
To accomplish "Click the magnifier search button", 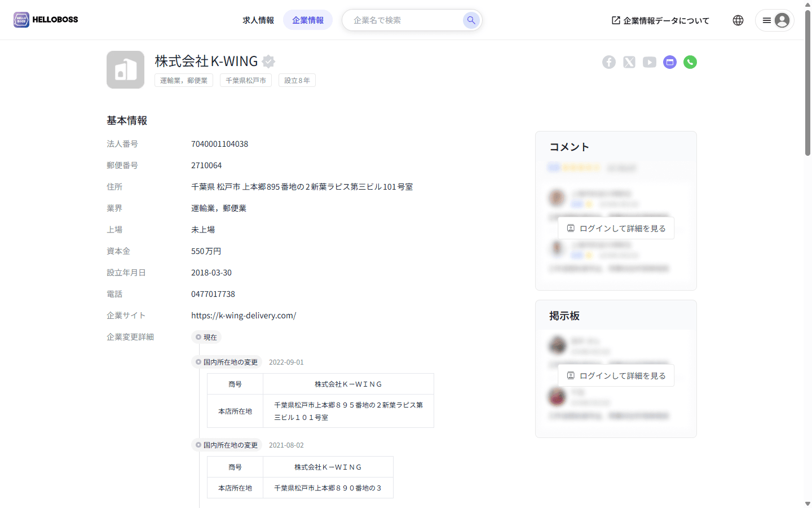I will point(471,20).
